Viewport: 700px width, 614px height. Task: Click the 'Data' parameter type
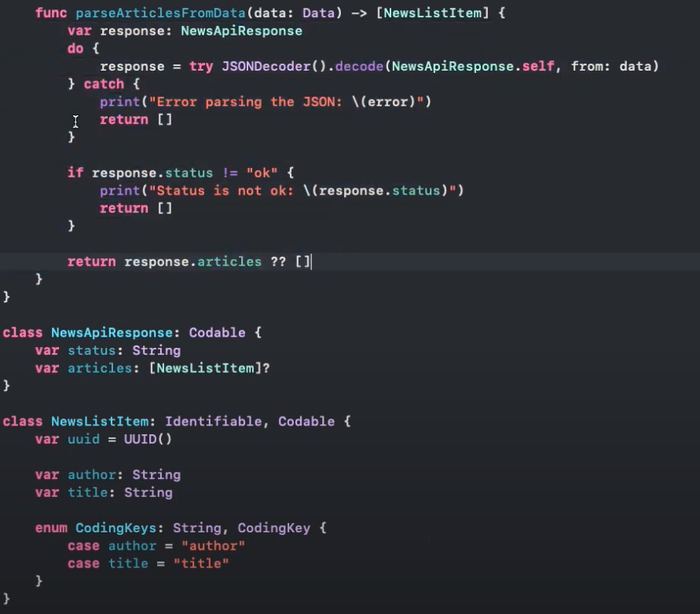(x=318, y=13)
